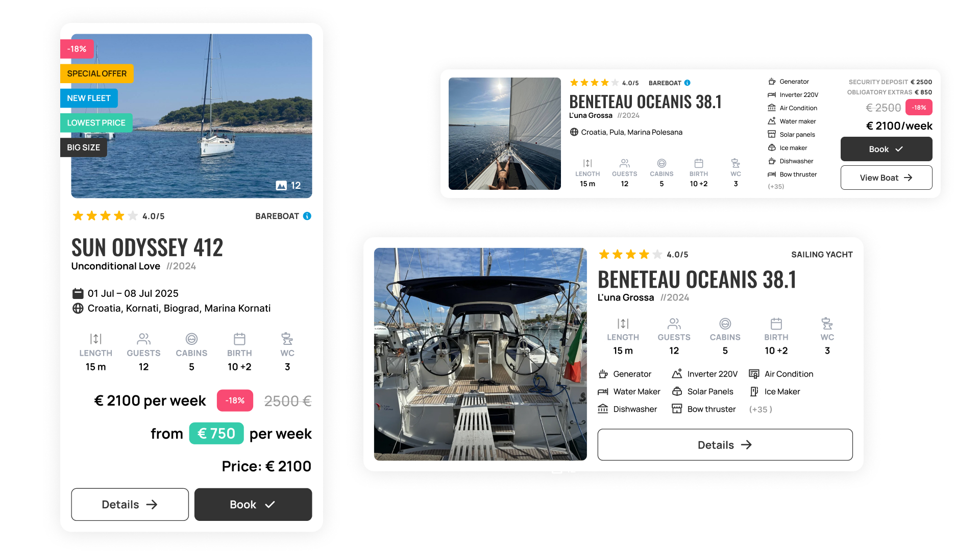The width and height of the screenshot is (980, 551).
Task: Click the € 750 green price tag
Action: (216, 434)
